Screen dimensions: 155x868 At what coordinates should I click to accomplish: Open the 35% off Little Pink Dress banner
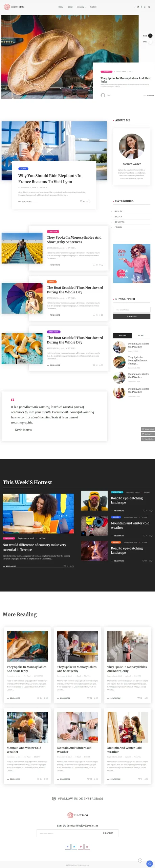coord(132,263)
